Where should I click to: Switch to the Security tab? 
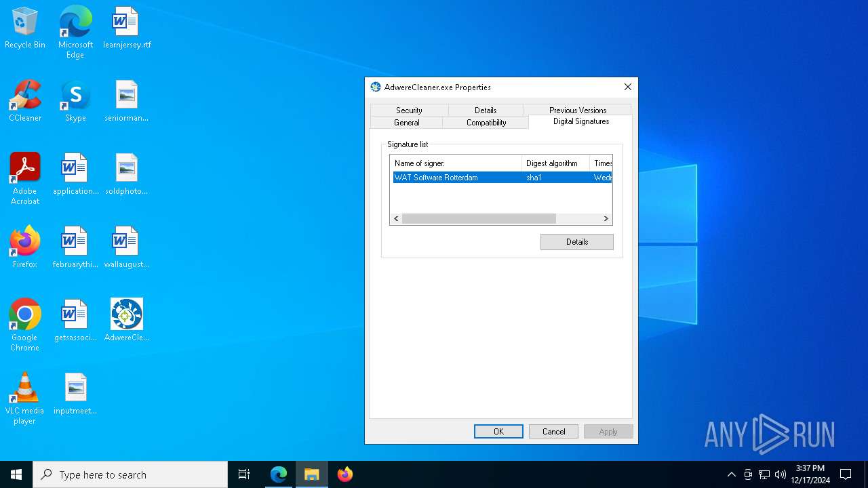[x=409, y=110]
